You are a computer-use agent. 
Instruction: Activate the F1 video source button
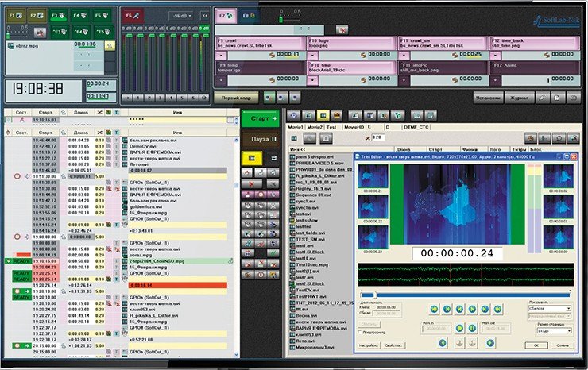coord(16,16)
